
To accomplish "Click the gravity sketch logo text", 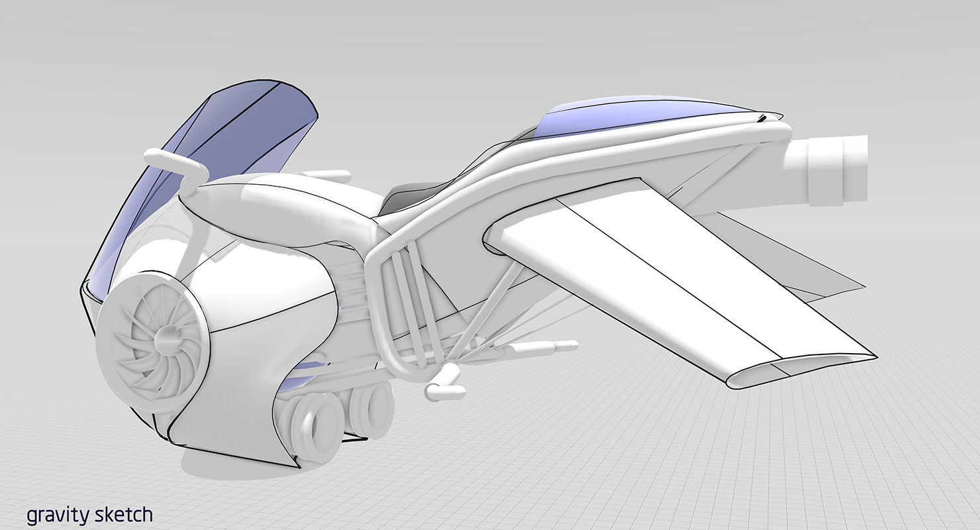I will pos(89,515).
